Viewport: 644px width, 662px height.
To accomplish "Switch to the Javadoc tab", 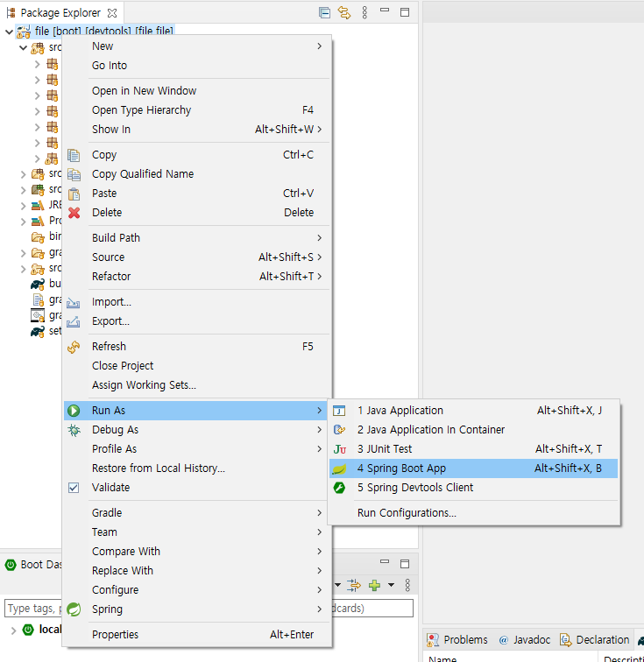I will 525,640.
